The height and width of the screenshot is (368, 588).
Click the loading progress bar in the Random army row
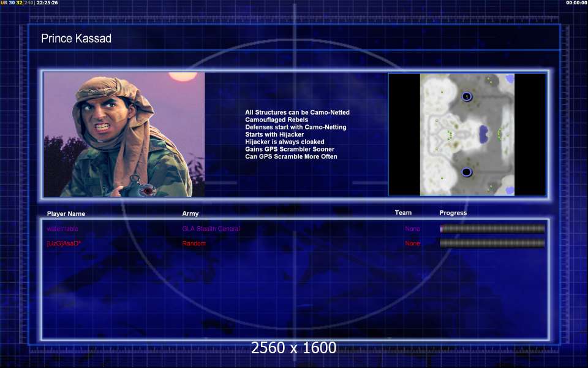click(492, 243)
